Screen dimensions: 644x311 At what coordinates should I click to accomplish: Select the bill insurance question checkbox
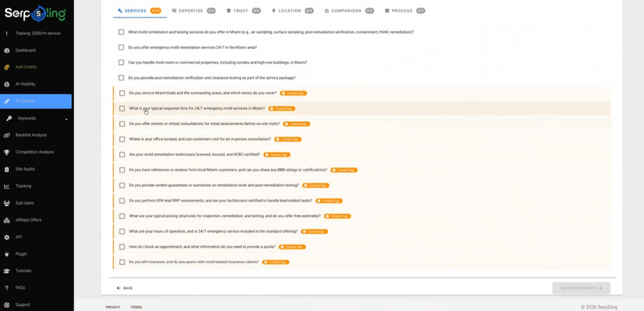(x=122, y=262)
